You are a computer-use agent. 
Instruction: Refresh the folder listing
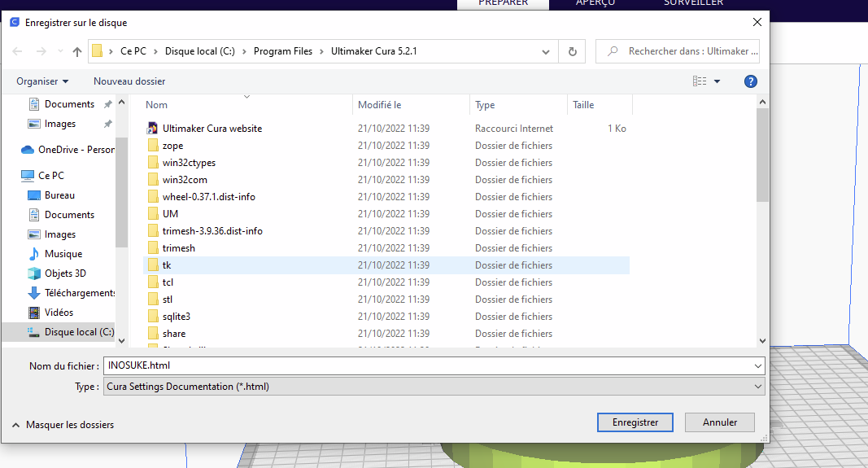click(x=573, y=51)
